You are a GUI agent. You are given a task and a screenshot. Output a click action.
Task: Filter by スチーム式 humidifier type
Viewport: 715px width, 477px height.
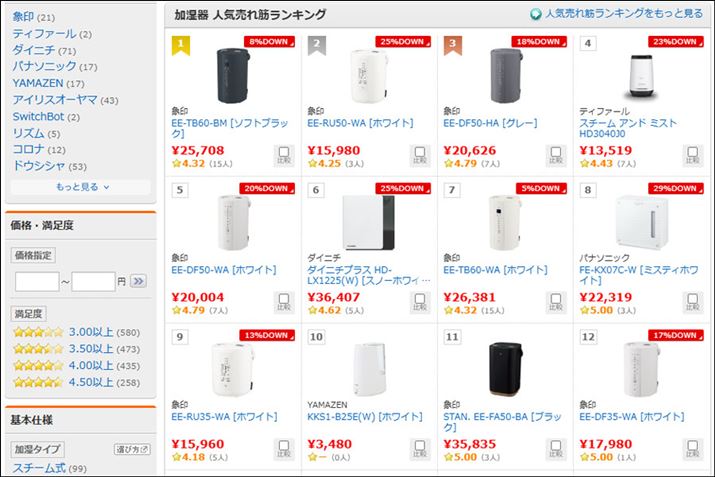pyautogui.click(x=40, y=467)
